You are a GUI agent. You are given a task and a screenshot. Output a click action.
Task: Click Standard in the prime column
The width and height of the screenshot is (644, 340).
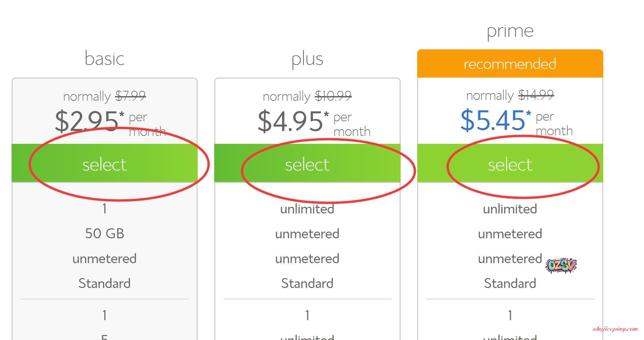click(510, 283)
